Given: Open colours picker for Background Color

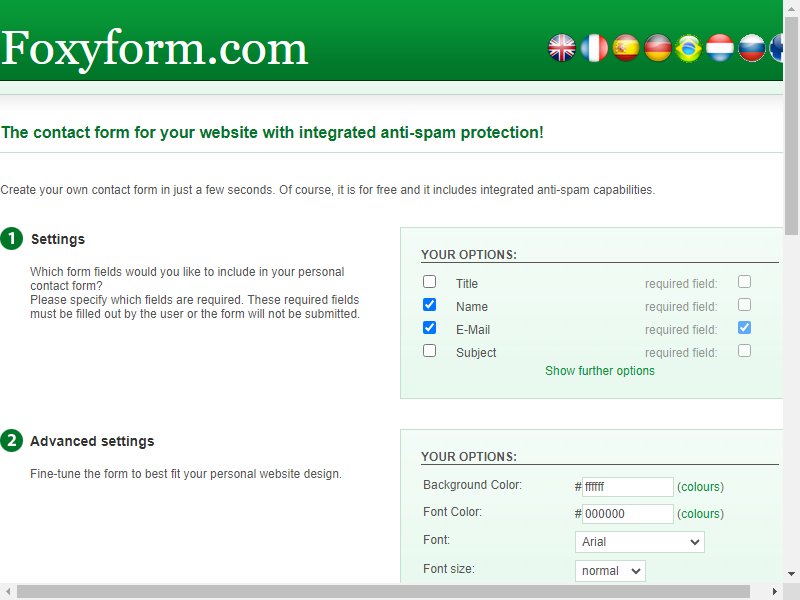Looking at the screenshot, I should [701, 487].
